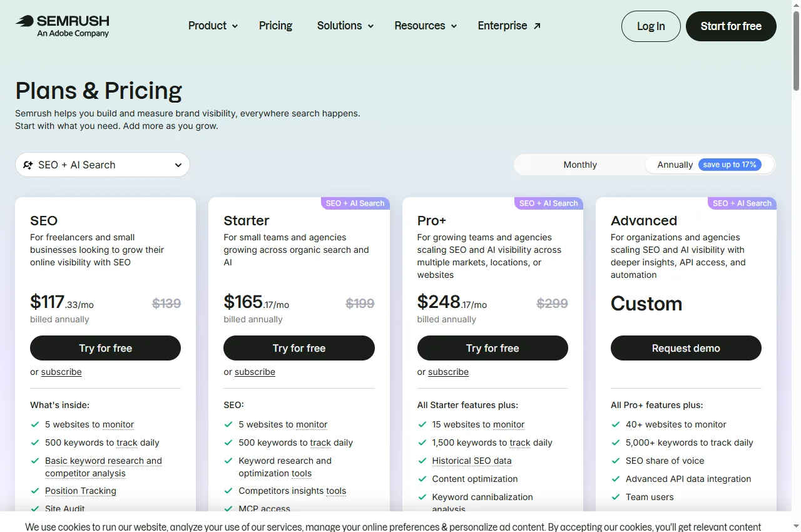Click the Custom price on the Advanced plan

[x=646, y=304]
